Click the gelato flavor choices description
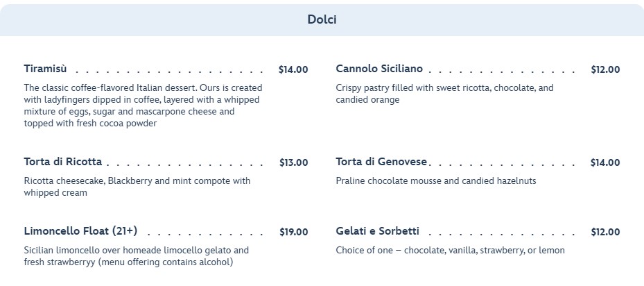 pyautogui.click(x=450, y=251)
